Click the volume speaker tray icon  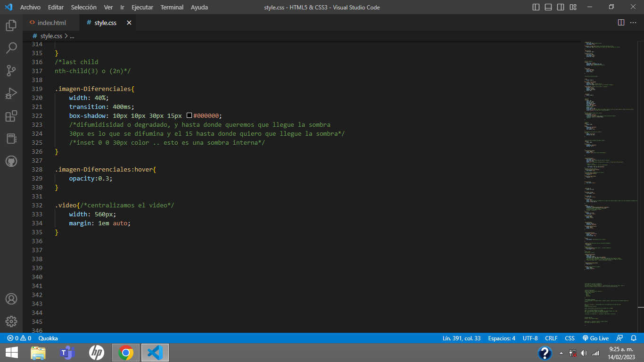(x=584, y=353)
